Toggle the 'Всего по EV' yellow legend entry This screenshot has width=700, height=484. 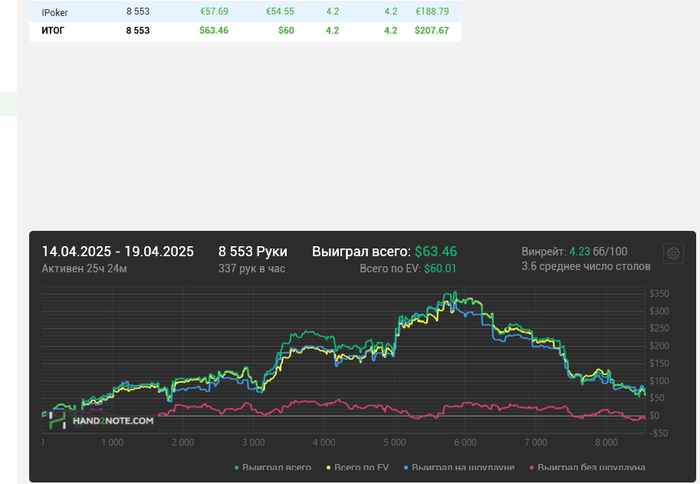358,467
